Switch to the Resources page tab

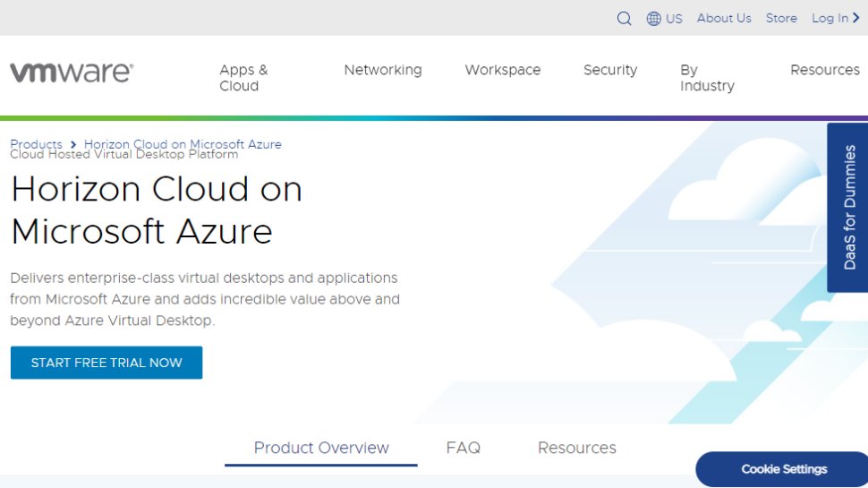(577, 448)
